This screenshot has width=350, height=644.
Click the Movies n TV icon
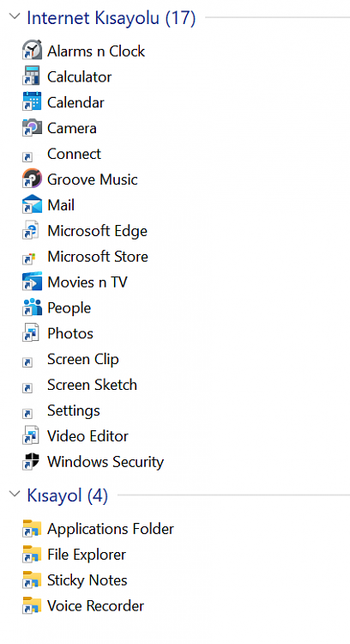(x=32, y=282)
